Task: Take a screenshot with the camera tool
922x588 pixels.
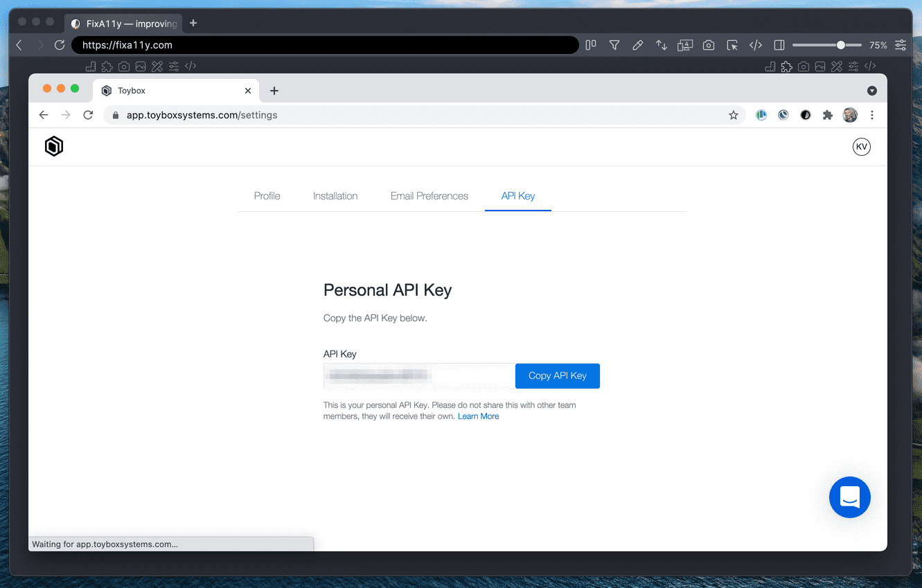Action: 708,44
